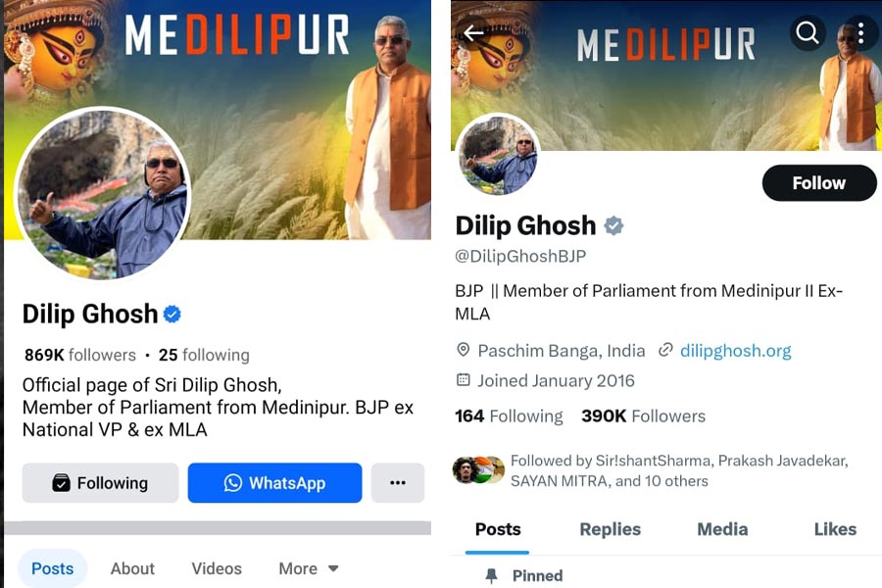
Task: Toggle the black Follow button
Action: pos(819,183)
